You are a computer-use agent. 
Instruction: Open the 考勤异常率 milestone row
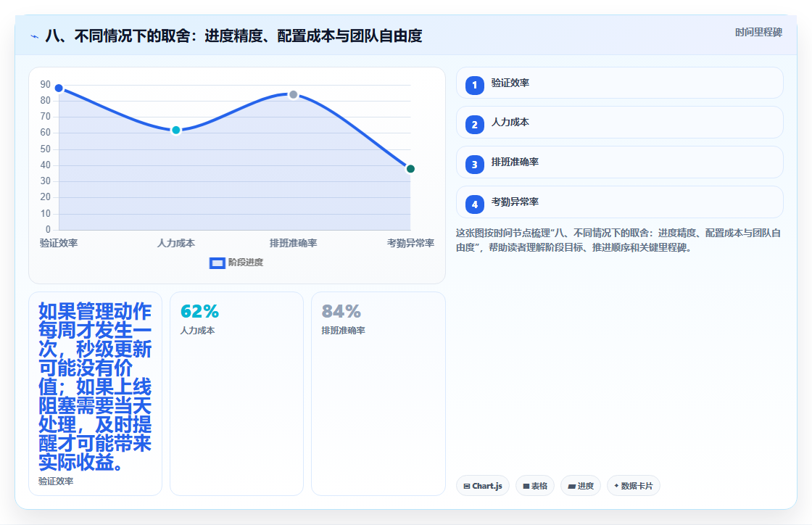[x=619, y=202]
